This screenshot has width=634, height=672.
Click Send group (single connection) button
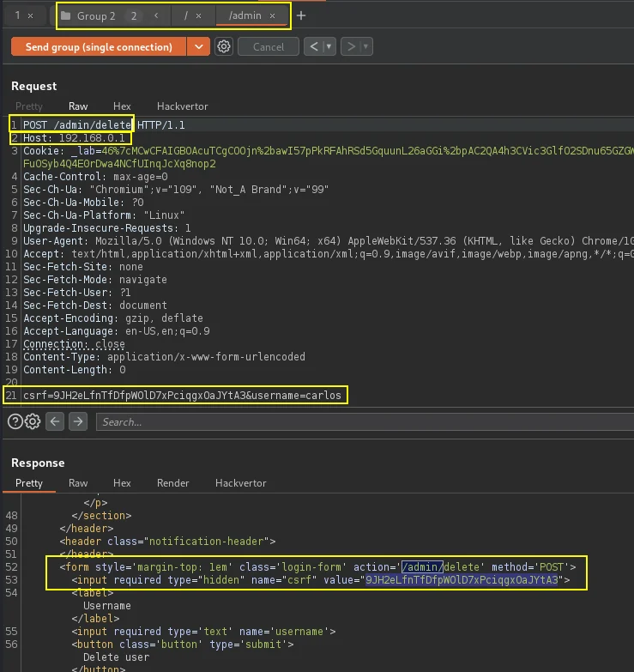[99, 46]
